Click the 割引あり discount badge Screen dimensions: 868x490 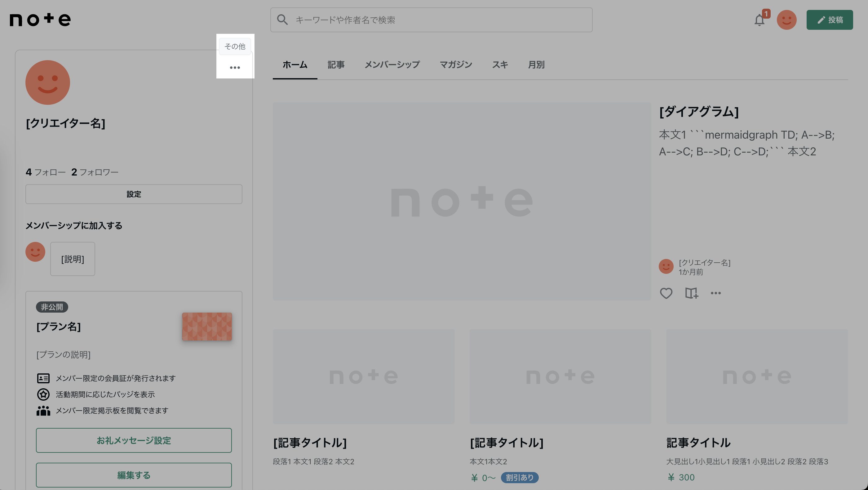click(520, 478)
